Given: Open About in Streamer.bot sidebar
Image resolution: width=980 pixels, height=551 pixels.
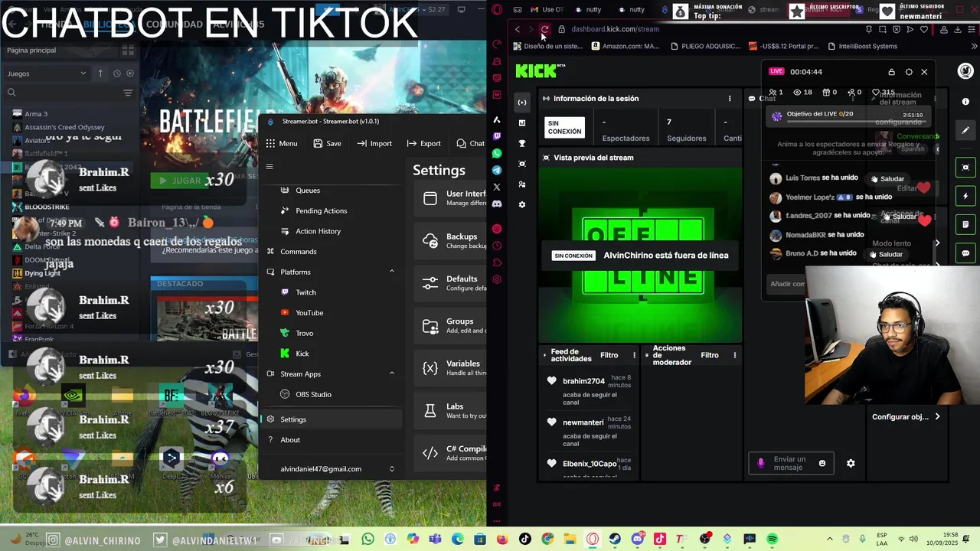Looking at the screenshot, I should click(289, 440).
